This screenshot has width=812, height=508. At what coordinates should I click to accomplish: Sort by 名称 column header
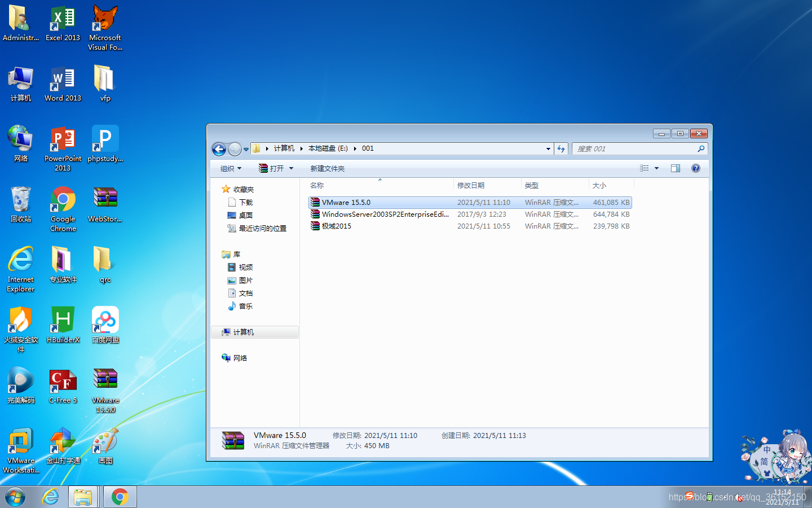click(379, 185)
